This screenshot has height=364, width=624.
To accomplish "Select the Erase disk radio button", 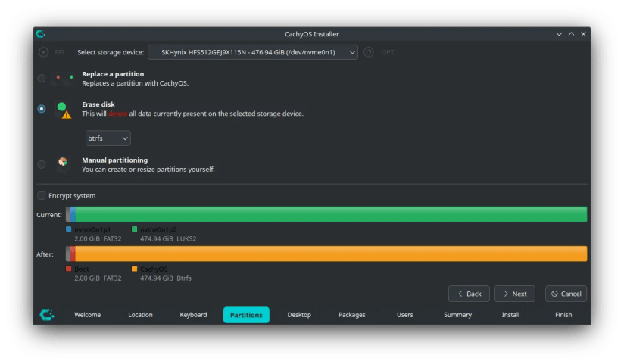I will (x=42, y=109).
